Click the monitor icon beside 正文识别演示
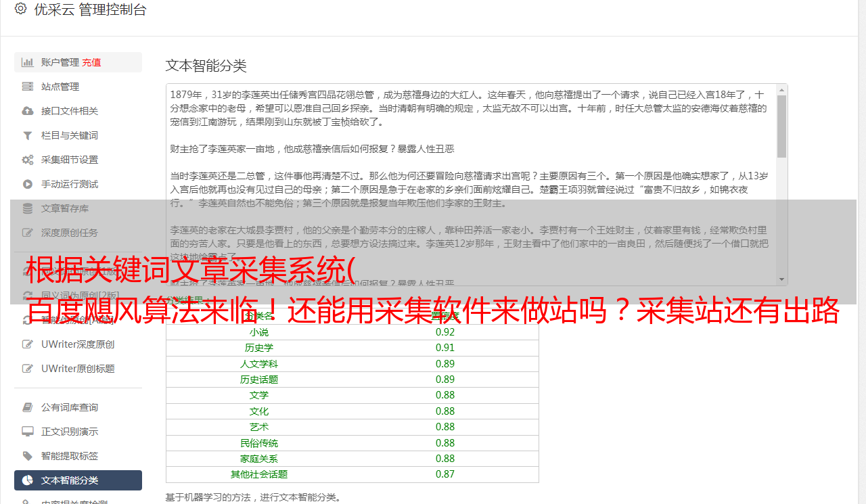This screenshot has height=504, width=866. point(27,432)
